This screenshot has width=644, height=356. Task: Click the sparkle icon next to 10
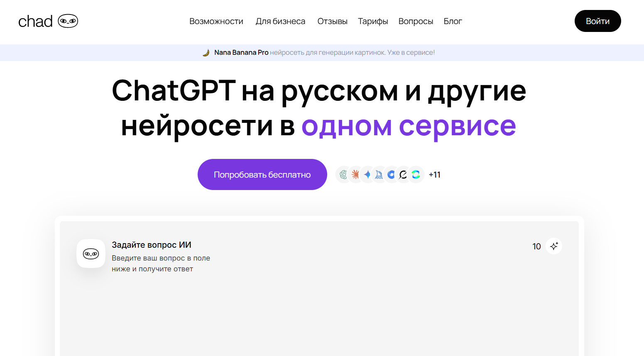(x=554, y=246)
